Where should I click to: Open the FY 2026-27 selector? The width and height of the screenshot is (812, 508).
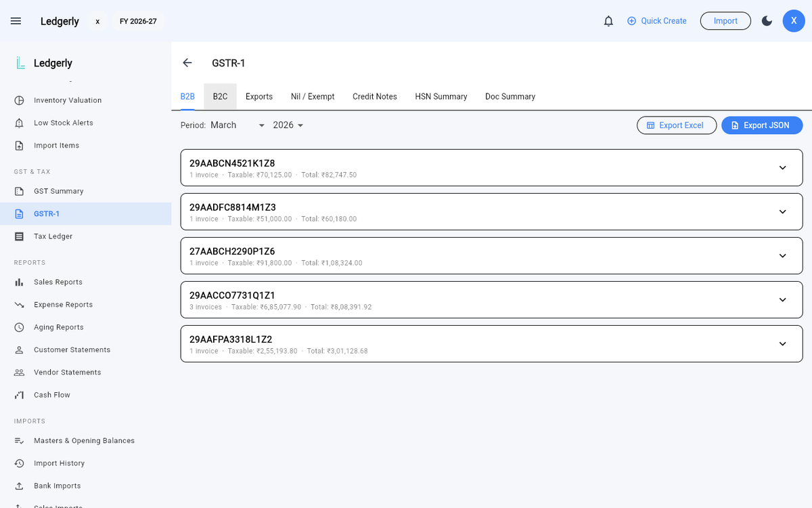click(138, 21)
